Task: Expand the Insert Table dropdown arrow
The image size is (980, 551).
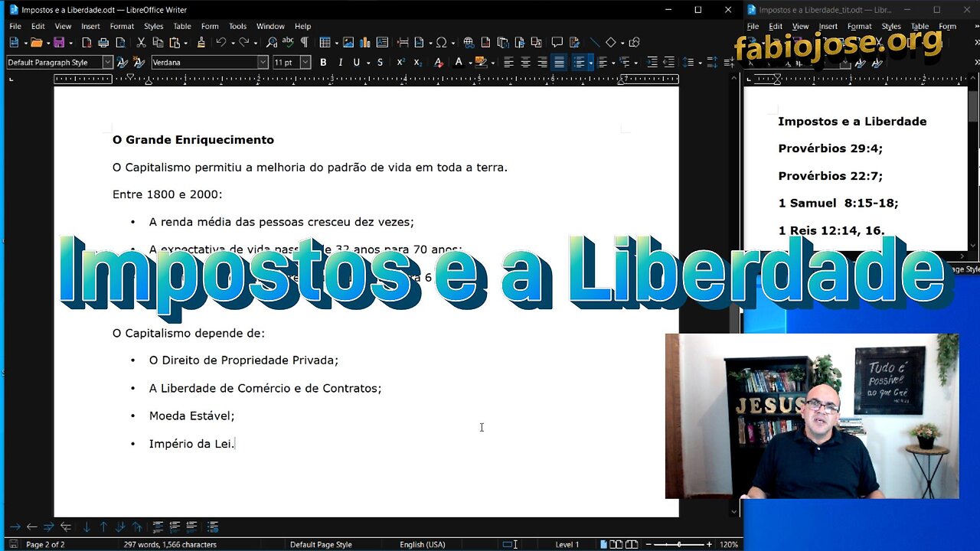Action: (x=335, y=43)
